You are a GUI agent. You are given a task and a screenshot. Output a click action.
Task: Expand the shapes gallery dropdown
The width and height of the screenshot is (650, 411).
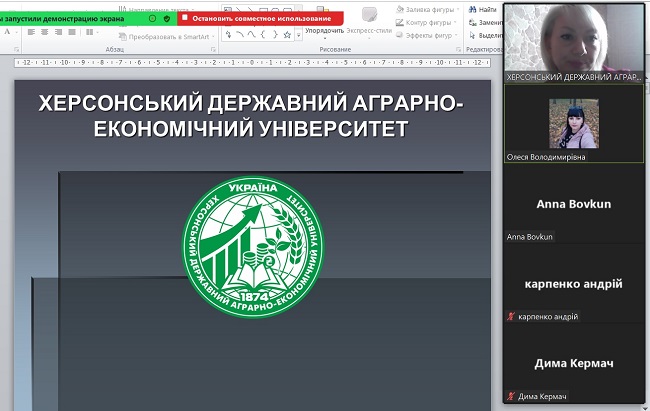coord(298,36)
